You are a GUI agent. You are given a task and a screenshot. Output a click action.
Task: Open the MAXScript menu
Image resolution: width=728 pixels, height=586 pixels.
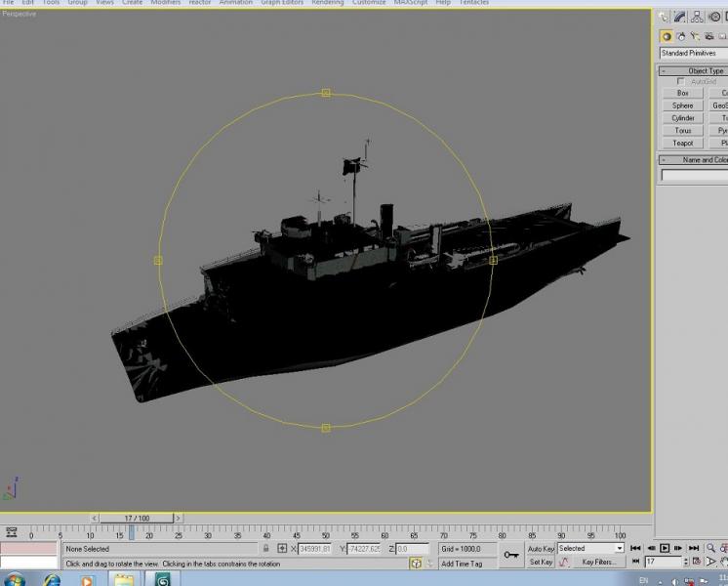(x=411, y=3)
